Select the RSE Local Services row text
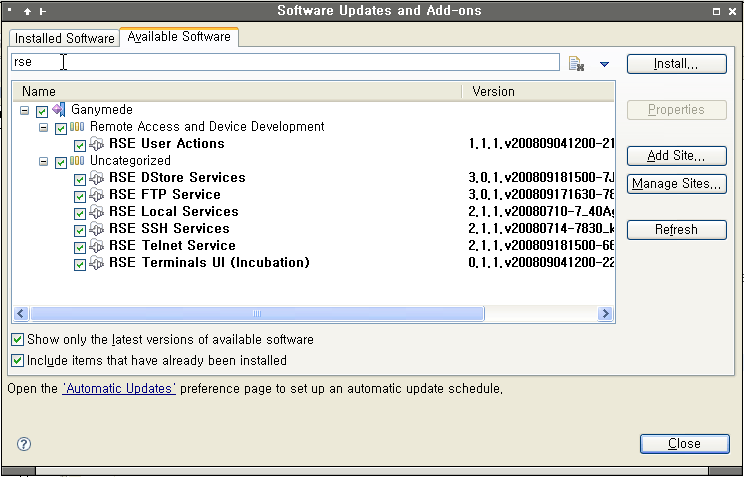The height and width of the screenshot is (477, 744). pyautogui.click(x=174, y=212)
